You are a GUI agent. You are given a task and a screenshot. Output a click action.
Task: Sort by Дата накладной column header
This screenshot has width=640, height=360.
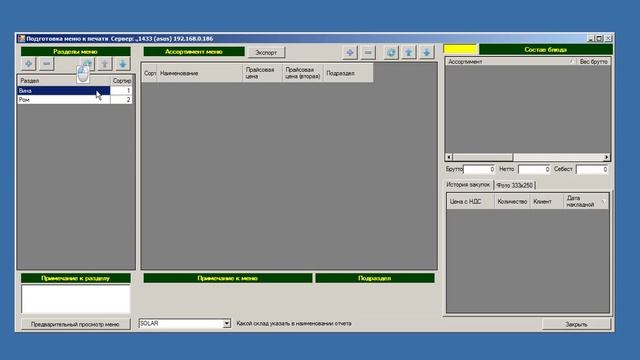(586, 202)
